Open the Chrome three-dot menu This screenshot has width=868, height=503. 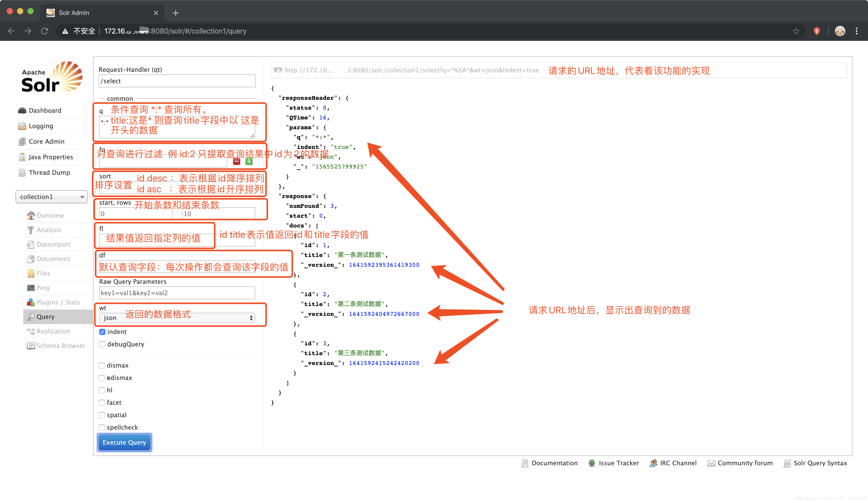[856, 31]
